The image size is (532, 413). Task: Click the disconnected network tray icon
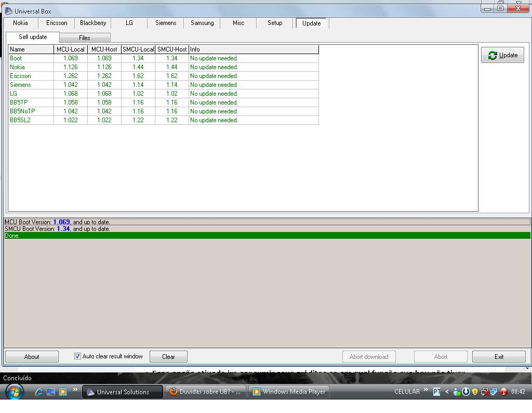(x=485, y=392)
